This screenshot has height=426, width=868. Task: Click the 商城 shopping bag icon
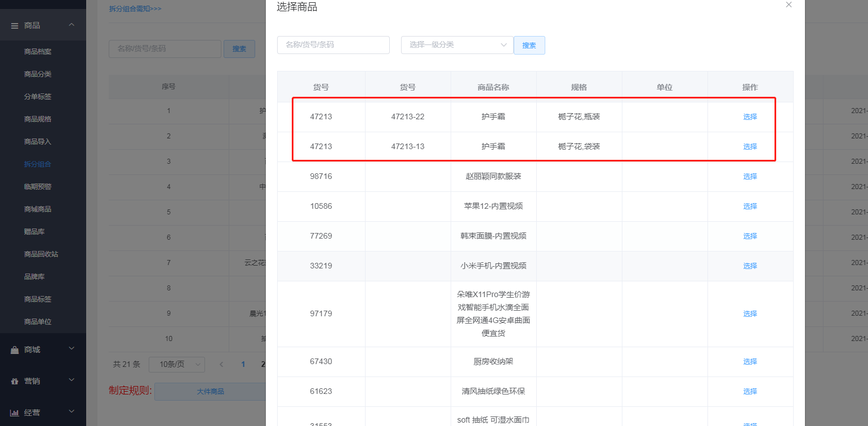[15, 350]
